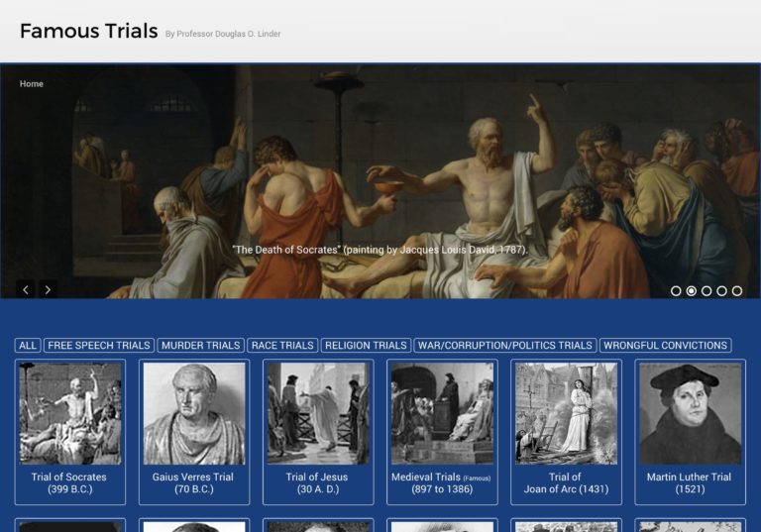The image size is (761, 532).
Task: Open the Martin Luther portrait
Action: 690,413
